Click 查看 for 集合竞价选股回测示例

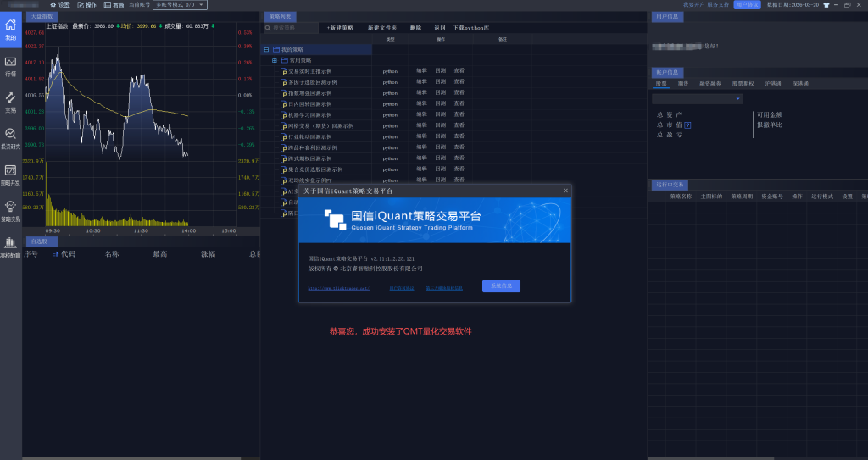(459, 169)
